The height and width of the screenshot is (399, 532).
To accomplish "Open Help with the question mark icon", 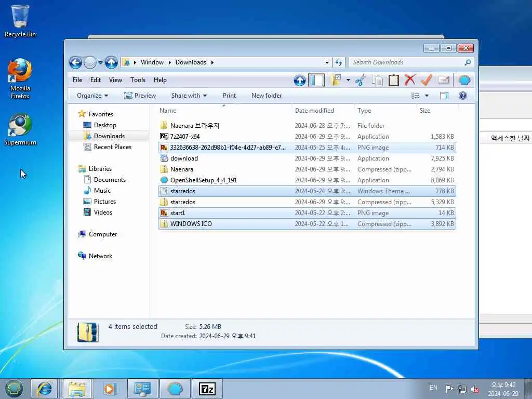I will pos(463,96).
